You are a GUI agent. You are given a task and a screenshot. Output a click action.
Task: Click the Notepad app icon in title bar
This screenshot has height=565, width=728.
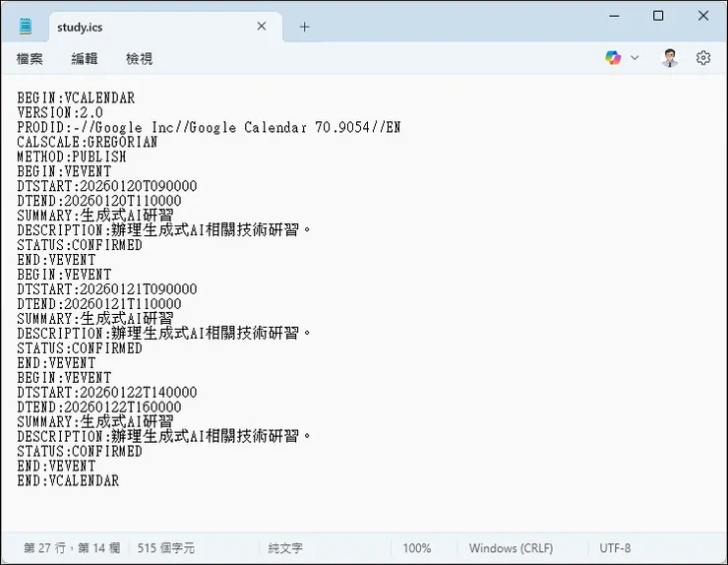pos(26,27)
